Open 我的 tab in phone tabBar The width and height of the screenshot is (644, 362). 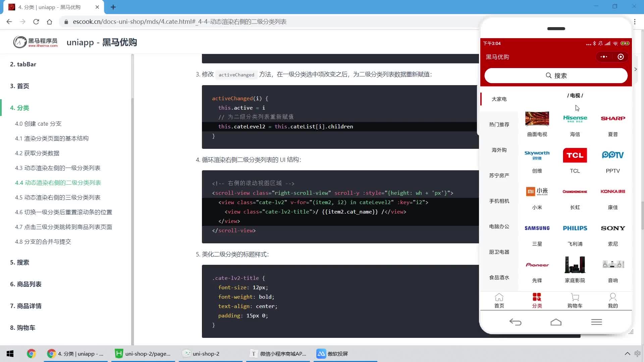click(613, 301)
